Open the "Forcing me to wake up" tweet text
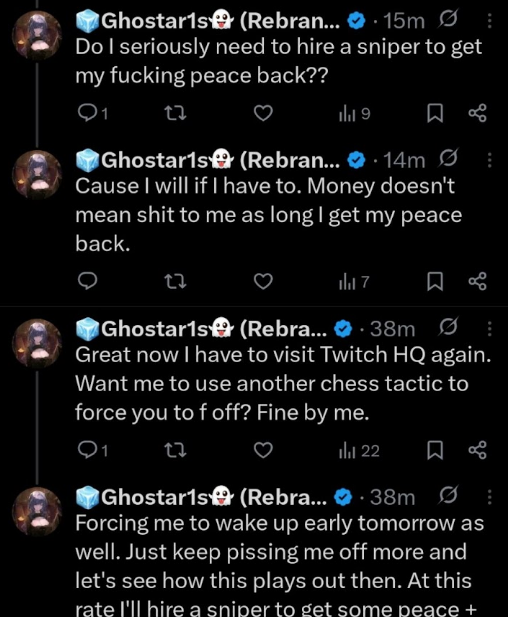 click(x=279, y=567)
